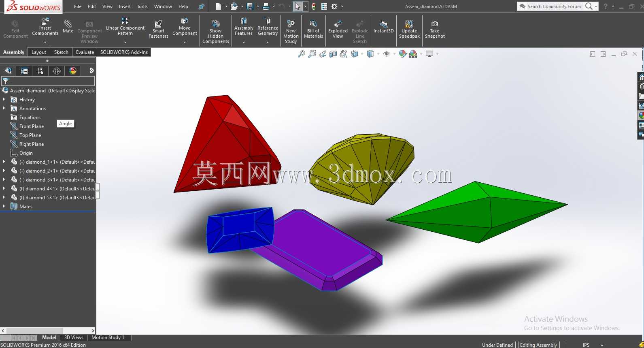This screenshot has height=348, width=644.
Task: Switch to the Evaluate tab
Action: (85, 52)
